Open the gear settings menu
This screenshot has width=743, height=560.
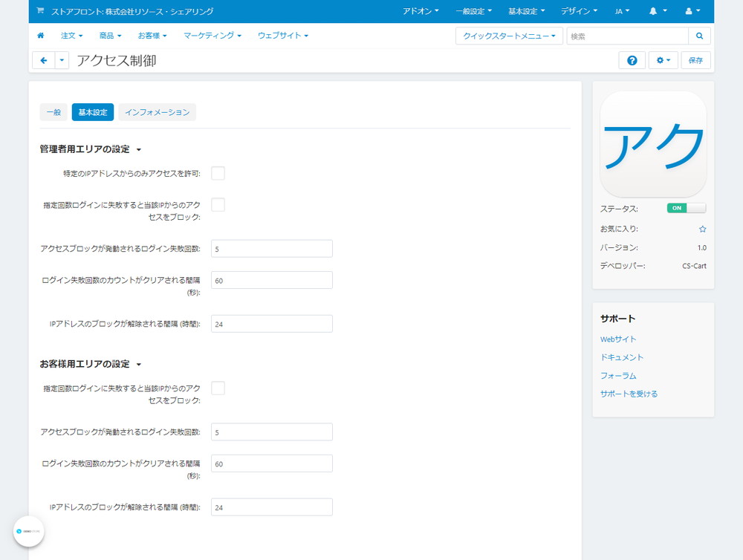(663, 60)
